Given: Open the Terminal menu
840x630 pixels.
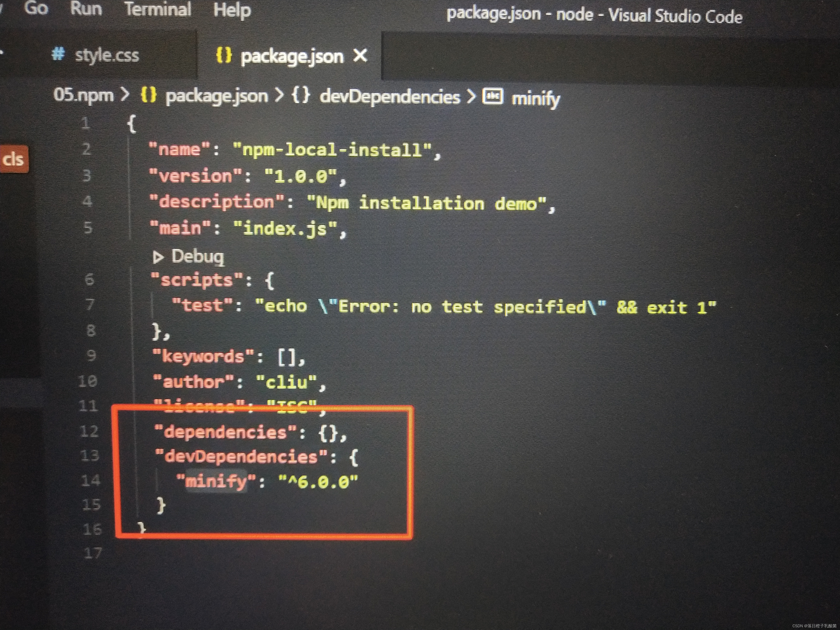Looking at the screenshot, I should coord(157,9).
